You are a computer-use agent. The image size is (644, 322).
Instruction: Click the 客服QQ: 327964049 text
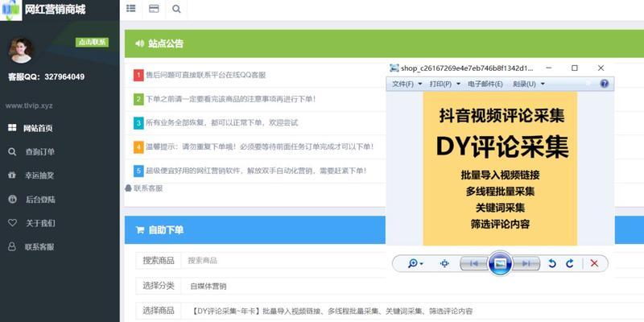[x=47, y=76]
